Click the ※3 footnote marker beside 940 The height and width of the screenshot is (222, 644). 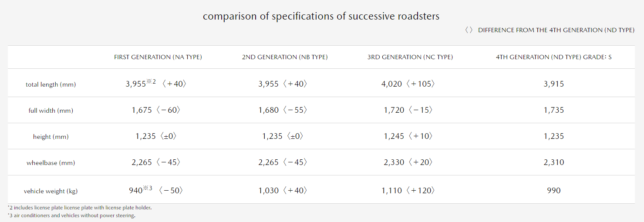(x=148, y=188)
